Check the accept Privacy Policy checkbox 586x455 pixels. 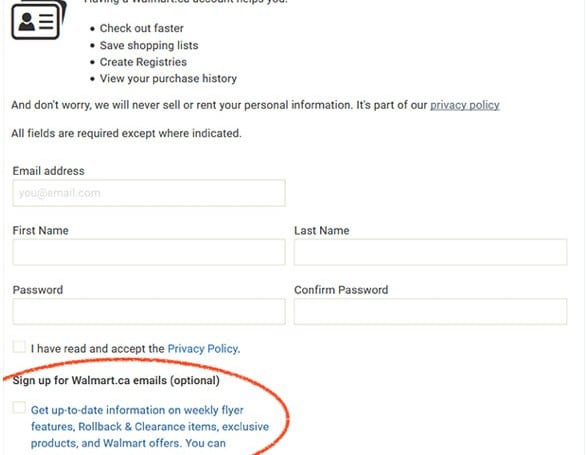(x=19, y=347)
